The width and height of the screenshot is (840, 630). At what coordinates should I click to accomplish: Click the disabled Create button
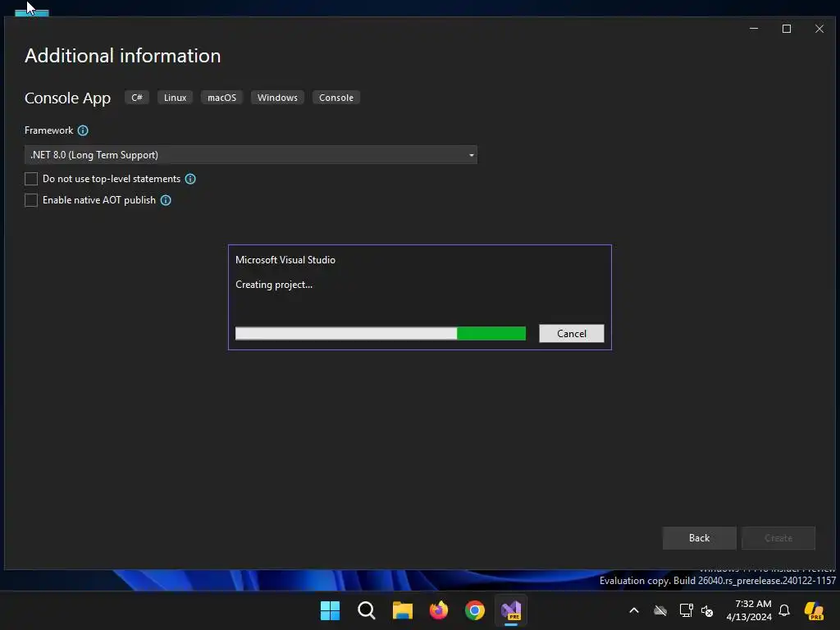click(x=778, y=538)
